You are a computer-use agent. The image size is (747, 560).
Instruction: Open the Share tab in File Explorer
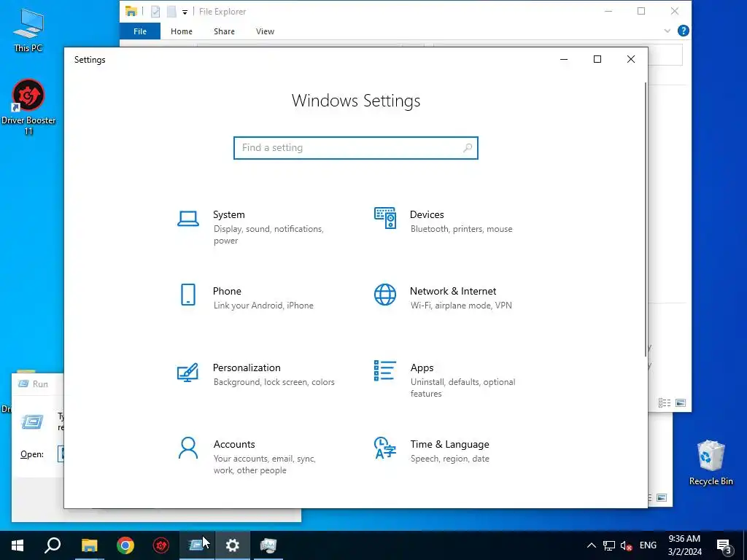224,31
